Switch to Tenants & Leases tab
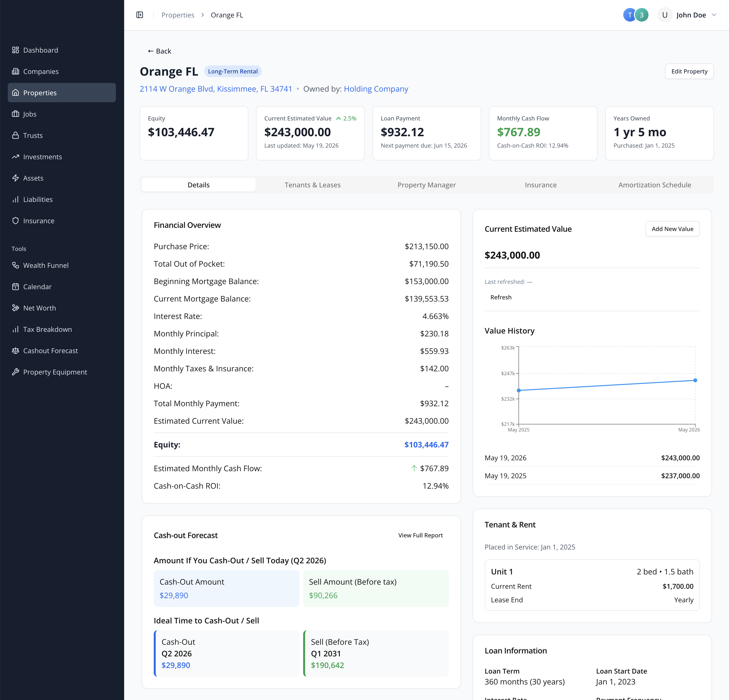 (x=312, y=185)
